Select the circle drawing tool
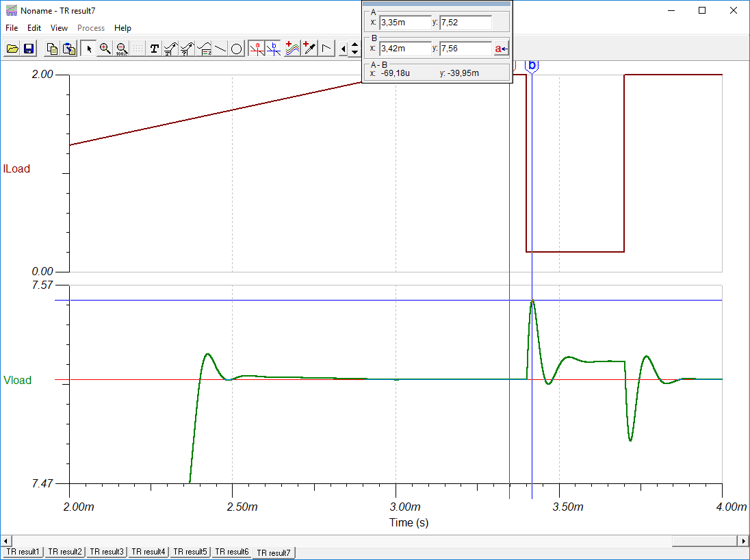The image size is (750, 560). point(236,49)
